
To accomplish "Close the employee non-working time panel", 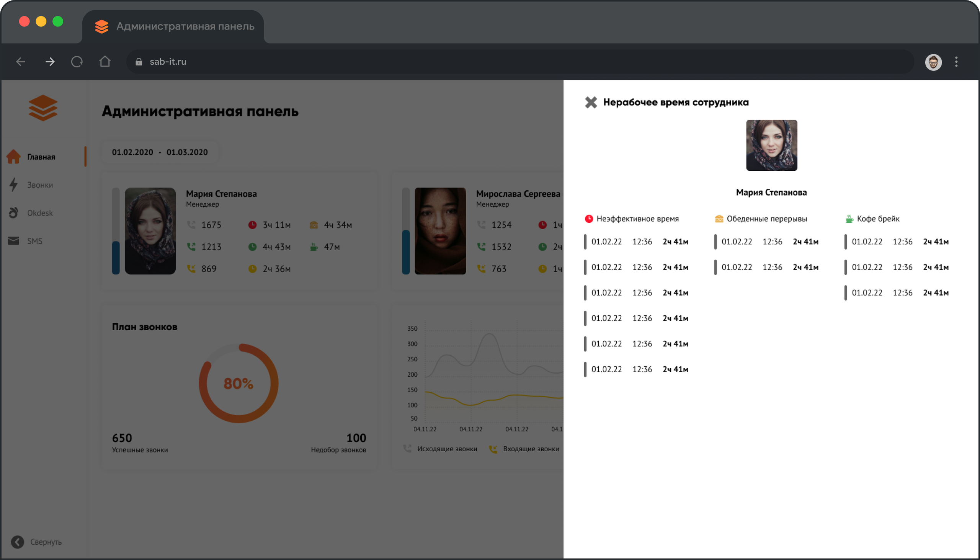I will coord(591,102).
